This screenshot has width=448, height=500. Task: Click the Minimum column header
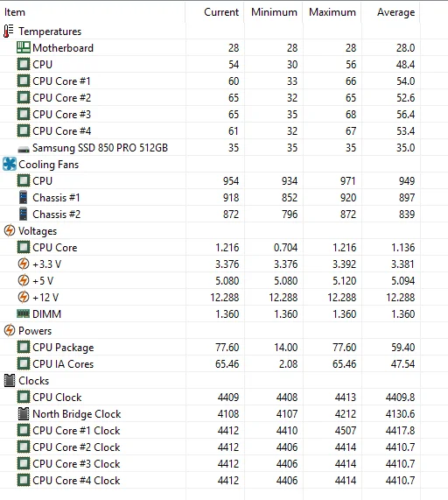[274, 12]
